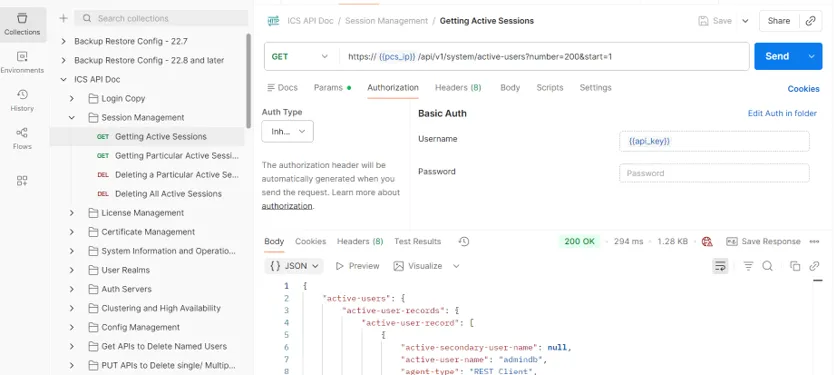
Task: Copy response body using copy icon
Action: pyautogui.click(x=795, y=266)
